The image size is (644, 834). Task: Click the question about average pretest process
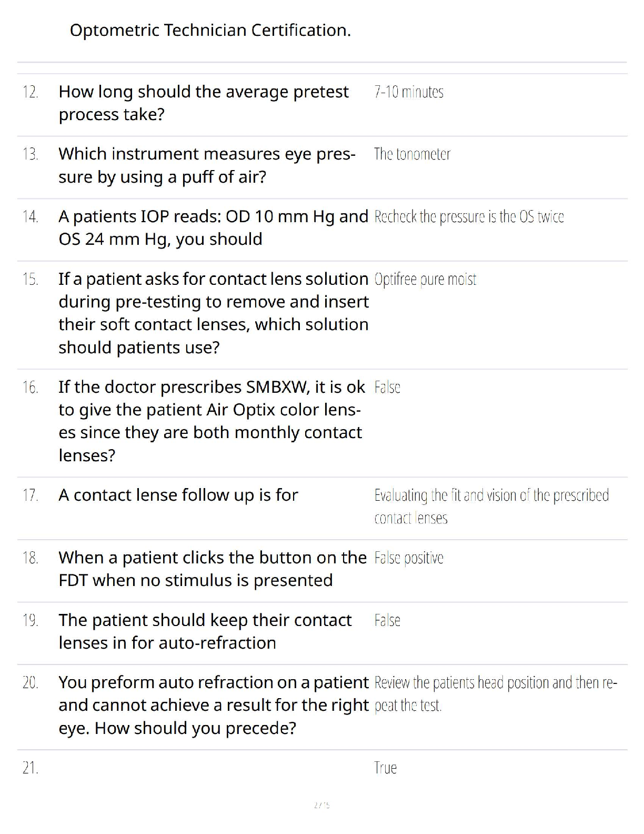[x=203, y=103]
